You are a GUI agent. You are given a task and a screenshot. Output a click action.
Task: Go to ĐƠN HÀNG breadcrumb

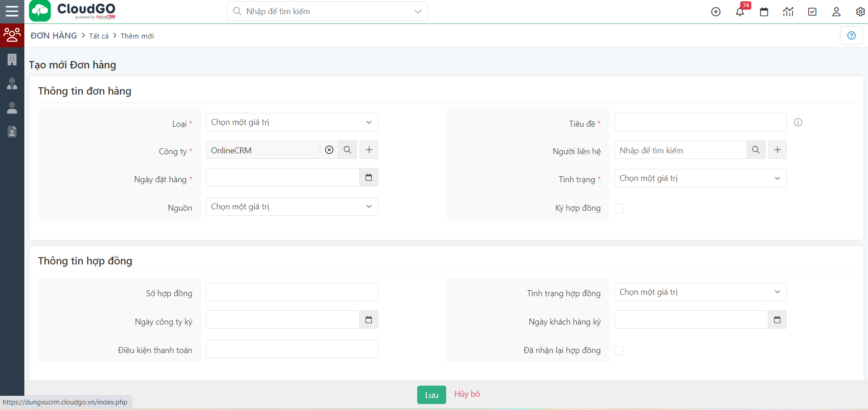coord(54,36)
